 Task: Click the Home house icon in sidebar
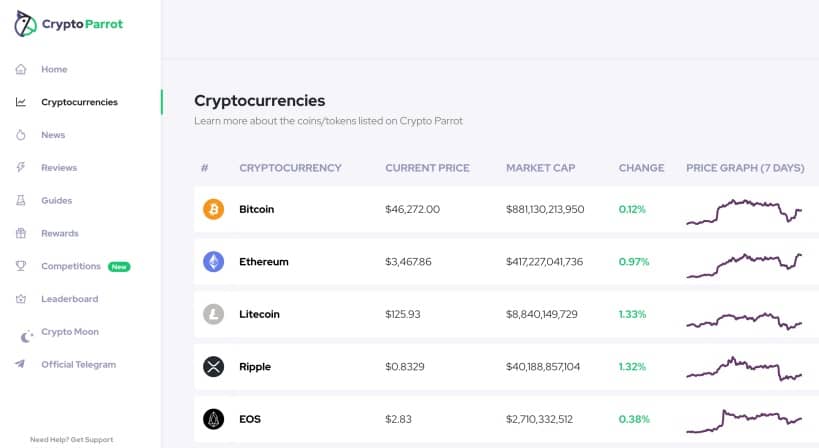pos(21,69)
